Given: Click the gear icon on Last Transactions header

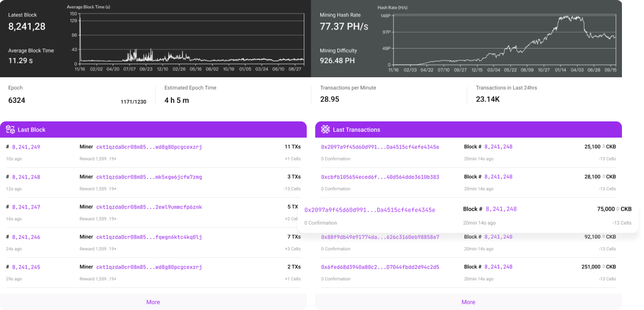Looking at the screenshot, I should coord(325,129).
